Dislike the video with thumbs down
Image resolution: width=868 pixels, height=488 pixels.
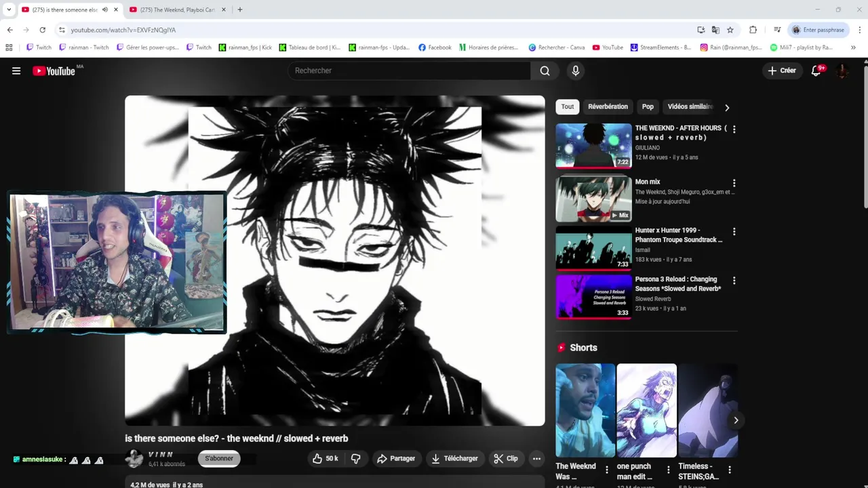pos(356,459)
